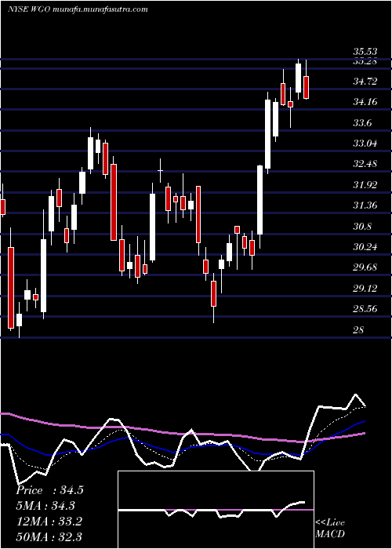The width and height of the screenshot is (392, 549).
Task: Click the 30.8 price axis label
Action: [x=362, y=227]
